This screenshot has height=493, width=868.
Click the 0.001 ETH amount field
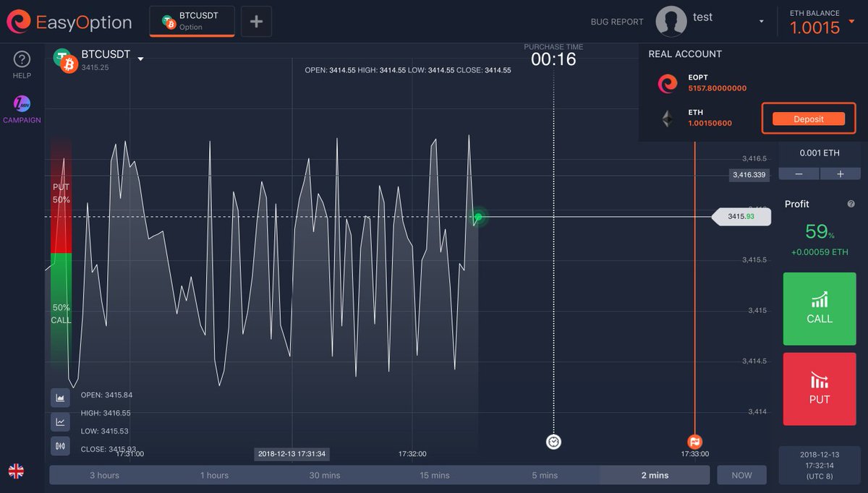coord(818,153)
